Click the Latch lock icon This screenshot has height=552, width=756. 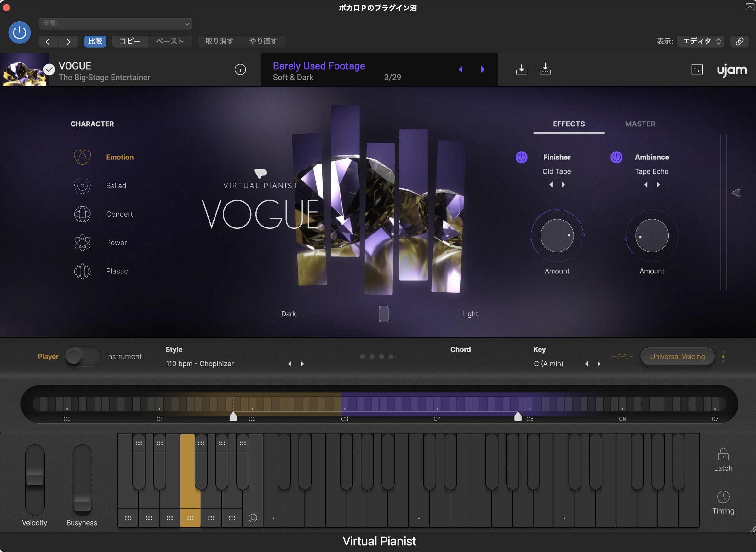pos(723,454)
